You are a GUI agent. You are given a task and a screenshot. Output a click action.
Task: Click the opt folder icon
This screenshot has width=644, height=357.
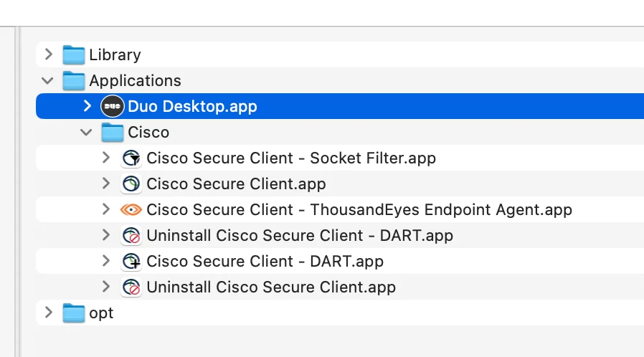(74, 313)
